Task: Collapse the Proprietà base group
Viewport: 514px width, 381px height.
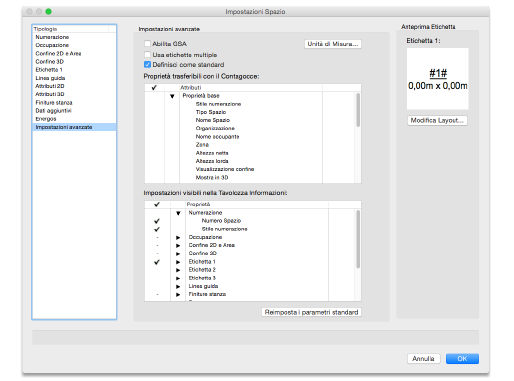Action: click(x=172, y=96)
